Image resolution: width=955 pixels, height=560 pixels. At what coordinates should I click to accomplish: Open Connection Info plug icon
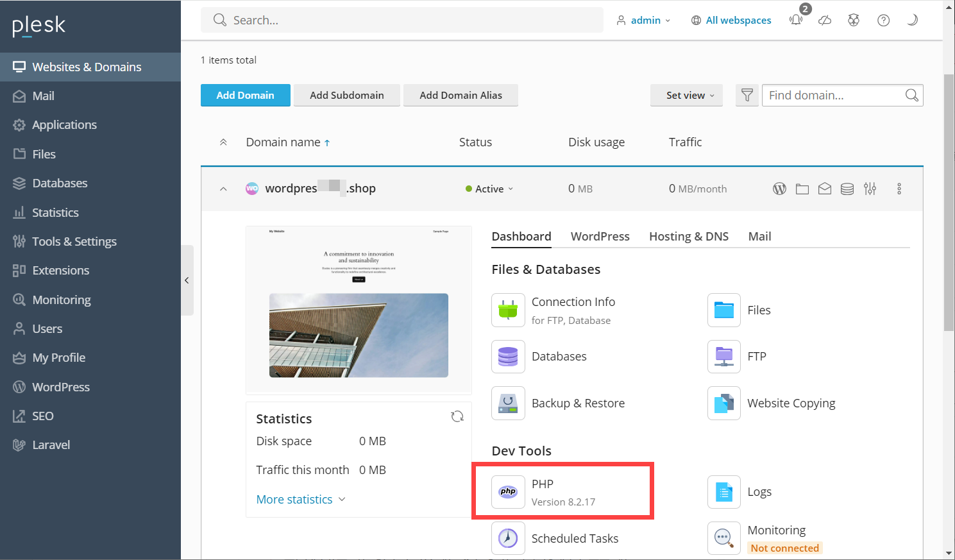(508, 310)
